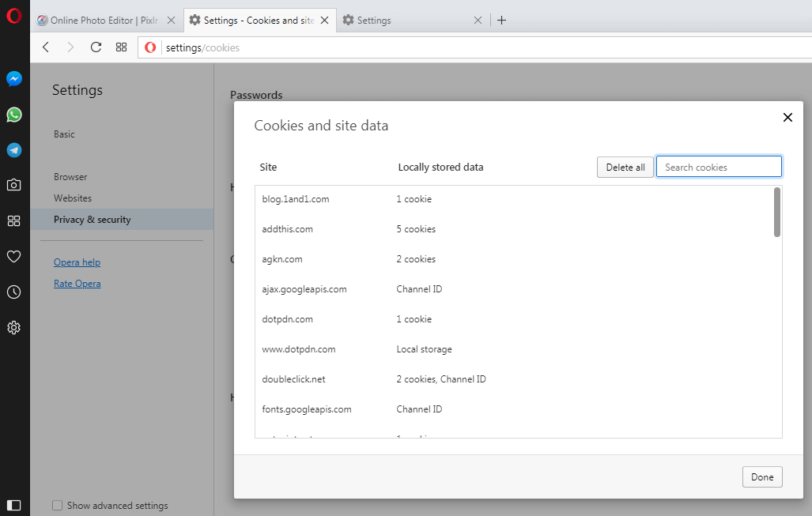Click Done to close dialog
The width and height of the screenshot is (812, 516).
pos(762,476)
